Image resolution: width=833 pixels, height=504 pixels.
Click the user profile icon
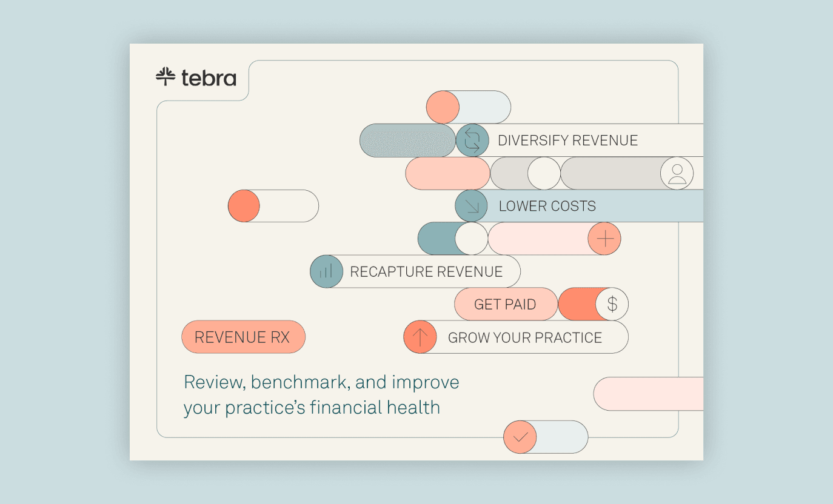coord(677,173)
